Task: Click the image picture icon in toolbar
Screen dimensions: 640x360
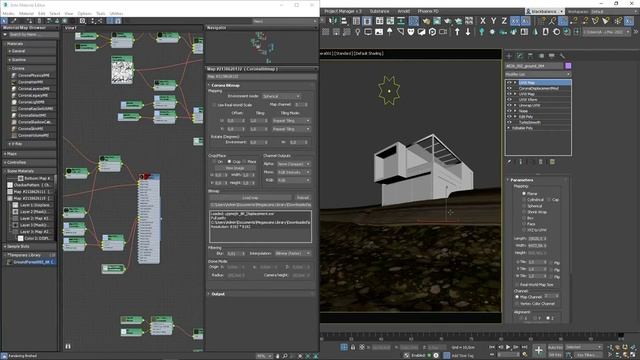Action: pos(379,31)
